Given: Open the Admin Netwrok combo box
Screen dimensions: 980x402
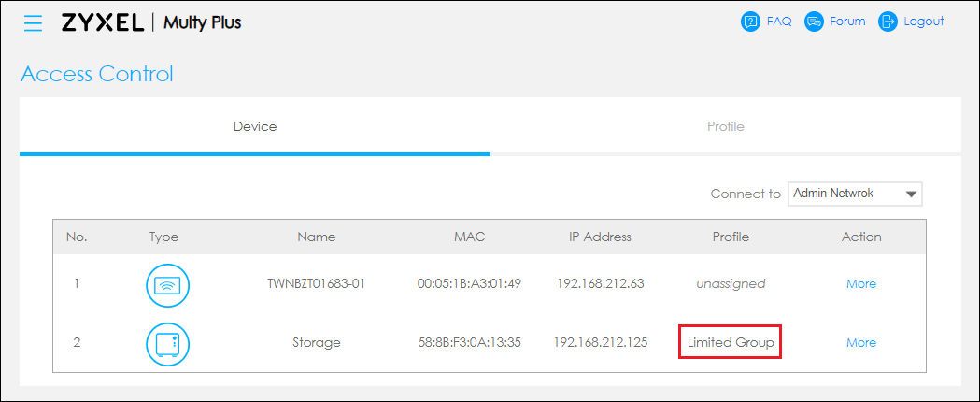Looking at the screenshot, I should pyautogui.click(x=855, y=194).
